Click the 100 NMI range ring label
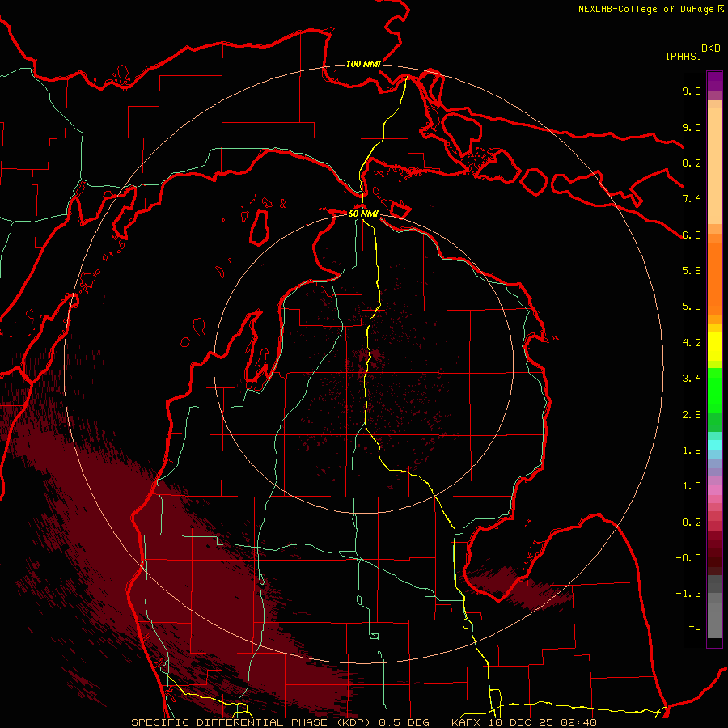728x728 pixels. point(363,64)
